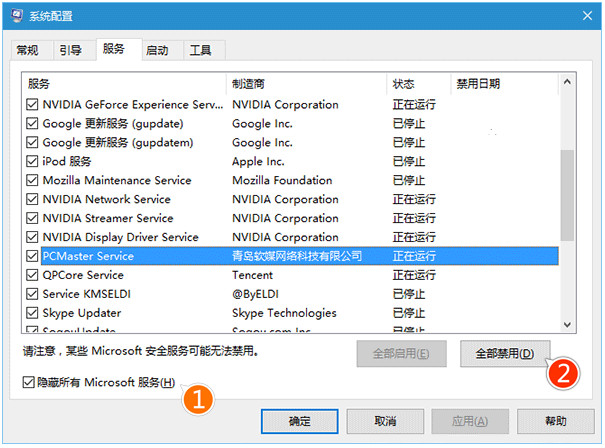605x448 pixels.
Task: Switch to the 启动 tab
Action: (x=157, y=50)
